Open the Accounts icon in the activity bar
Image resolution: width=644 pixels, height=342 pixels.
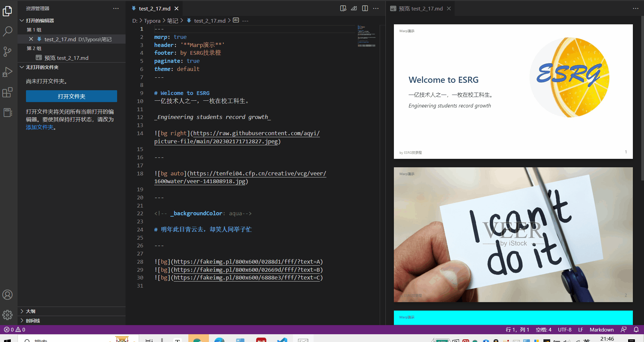click(x=7, y=294)
